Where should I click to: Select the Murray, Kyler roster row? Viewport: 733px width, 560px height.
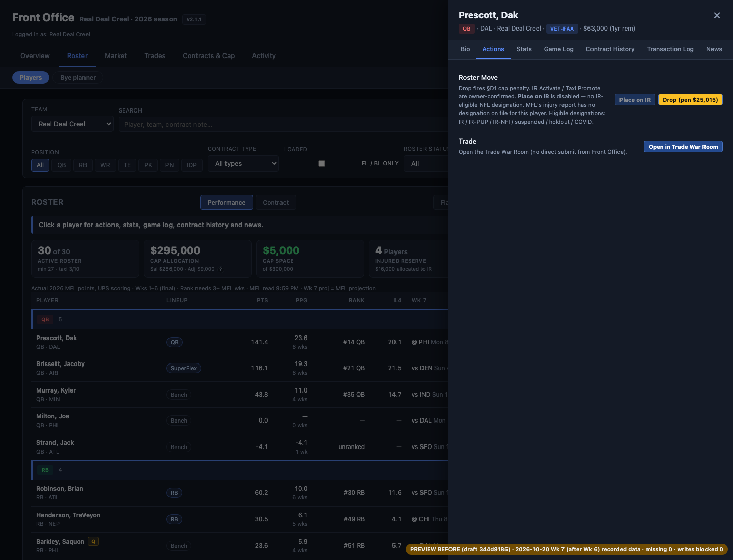pos(239,395)
